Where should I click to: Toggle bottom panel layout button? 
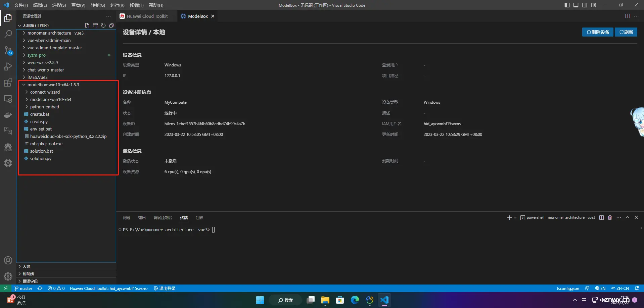[576, 5]
